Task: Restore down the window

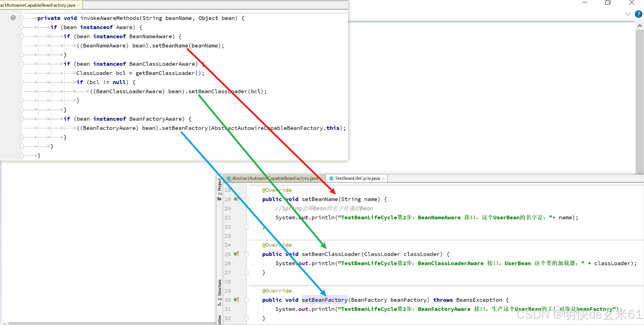Action: pos(608,3)
